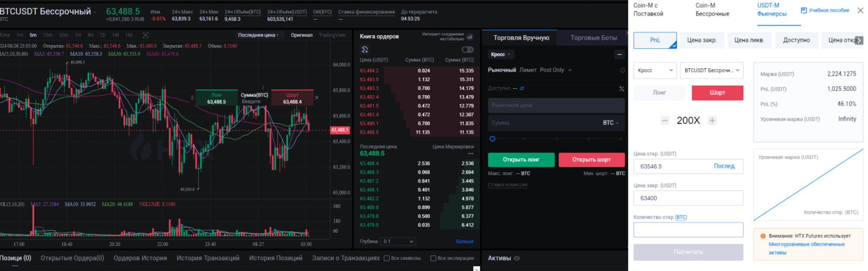Enable the Все экспирации checkbox
Image resolution: width=868 pixels, height=271 pixels.
pyautogui.click(x=433, y=258)
